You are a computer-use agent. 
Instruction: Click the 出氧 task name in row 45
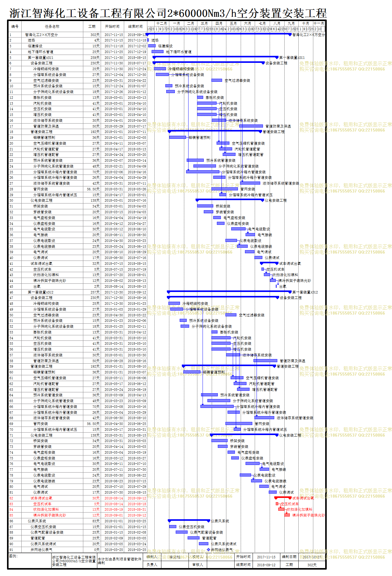coord(37,286)
